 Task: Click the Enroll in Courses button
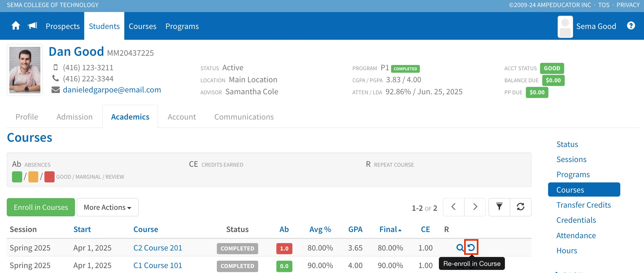[41, 207]
